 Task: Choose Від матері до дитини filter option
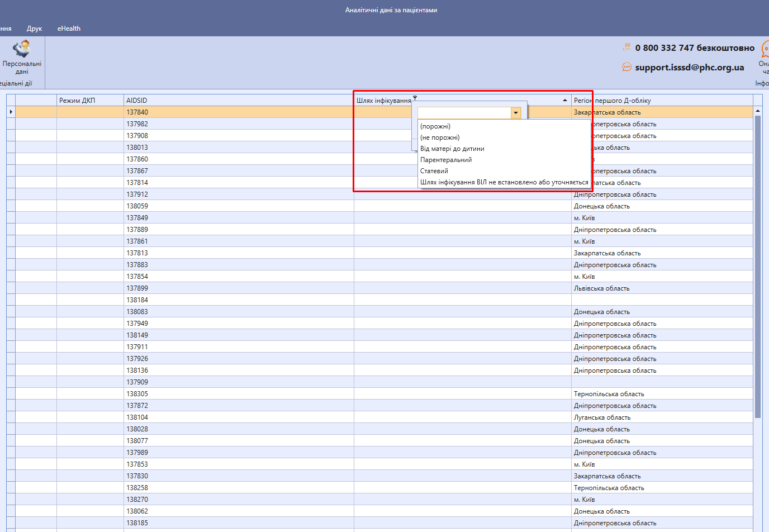click(x=452, y=149)
